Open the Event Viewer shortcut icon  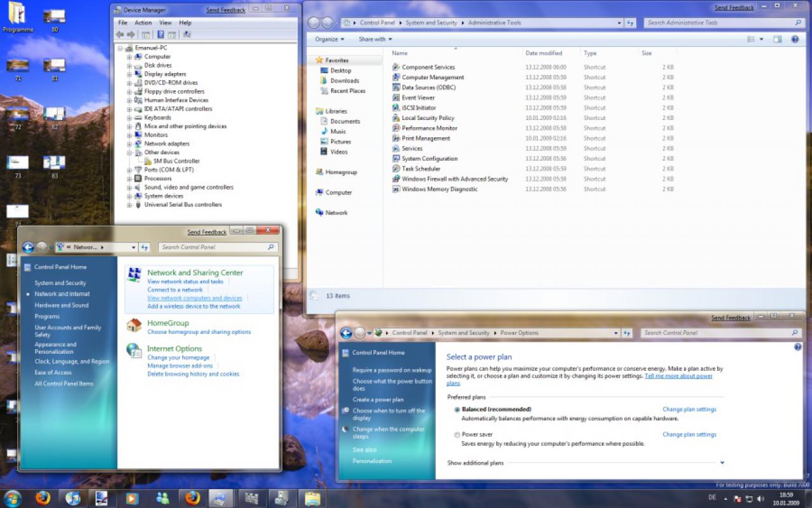click(396, 98)
